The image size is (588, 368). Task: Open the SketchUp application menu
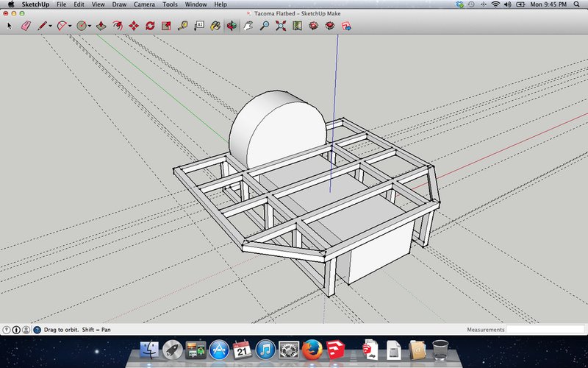pos(35,4)
